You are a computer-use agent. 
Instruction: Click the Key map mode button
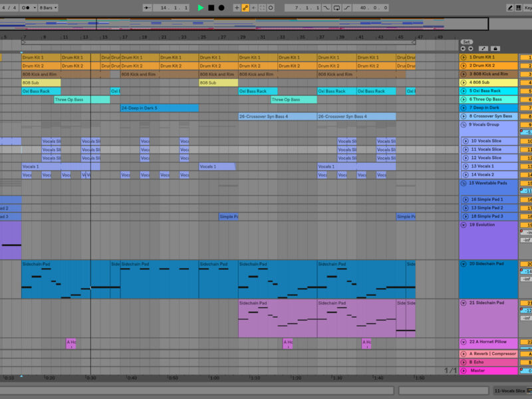click(527, 7)
